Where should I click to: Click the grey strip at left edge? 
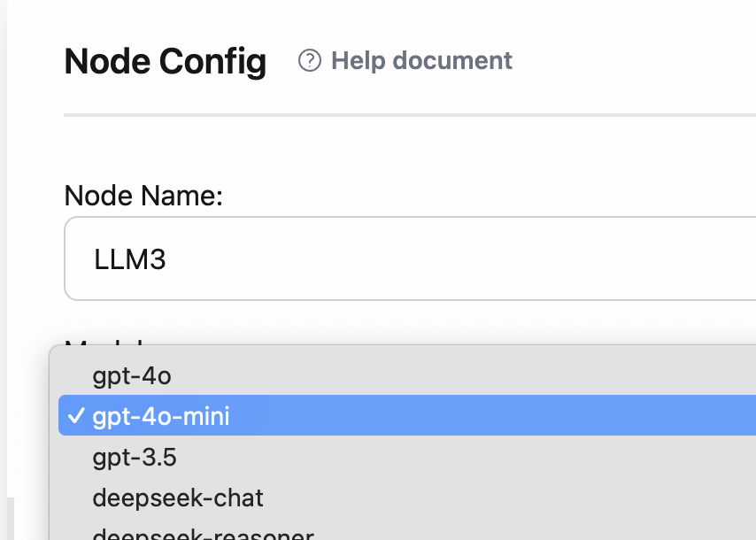click(x=4, y=266)
